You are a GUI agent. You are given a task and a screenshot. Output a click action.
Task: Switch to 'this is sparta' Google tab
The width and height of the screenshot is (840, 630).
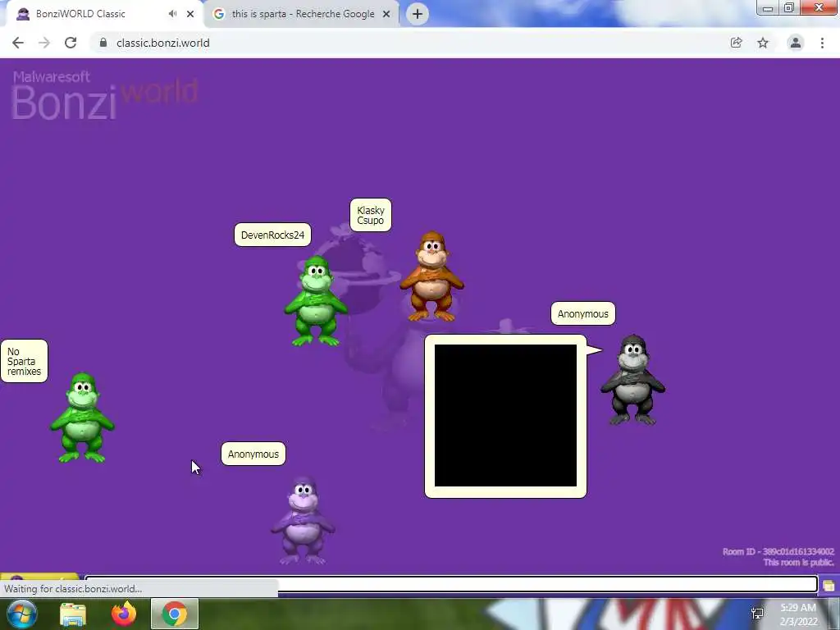pos(303,14)
